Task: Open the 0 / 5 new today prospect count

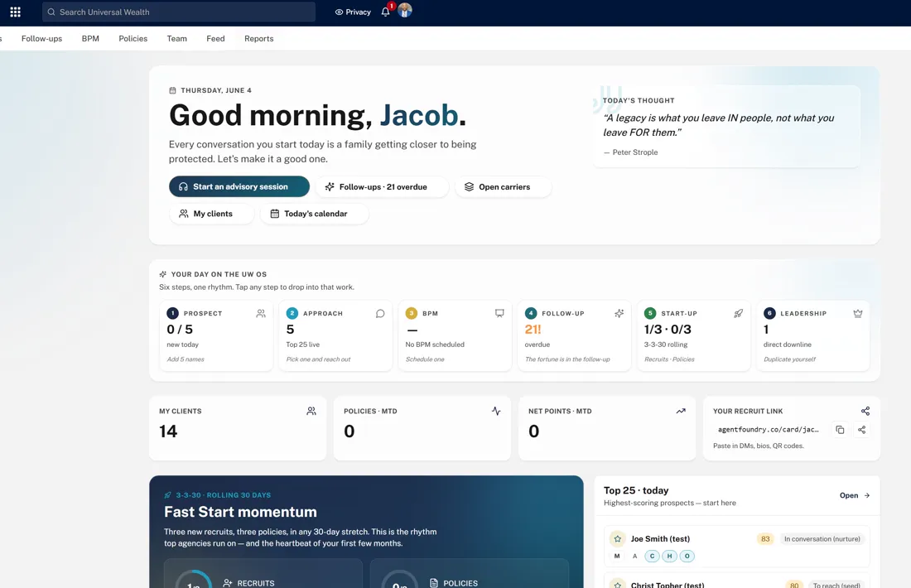Action: (x=180, y=330)
